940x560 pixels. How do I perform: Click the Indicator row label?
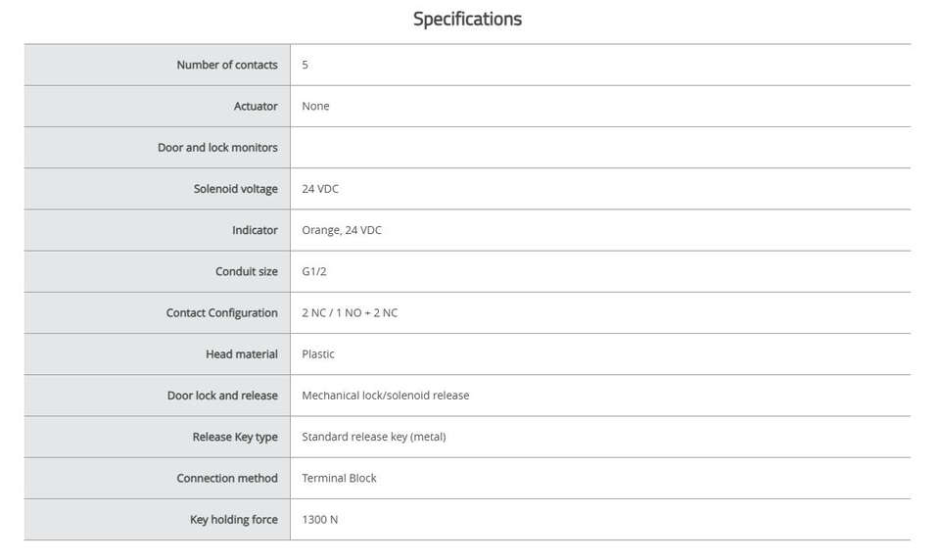tap(255, 230)
